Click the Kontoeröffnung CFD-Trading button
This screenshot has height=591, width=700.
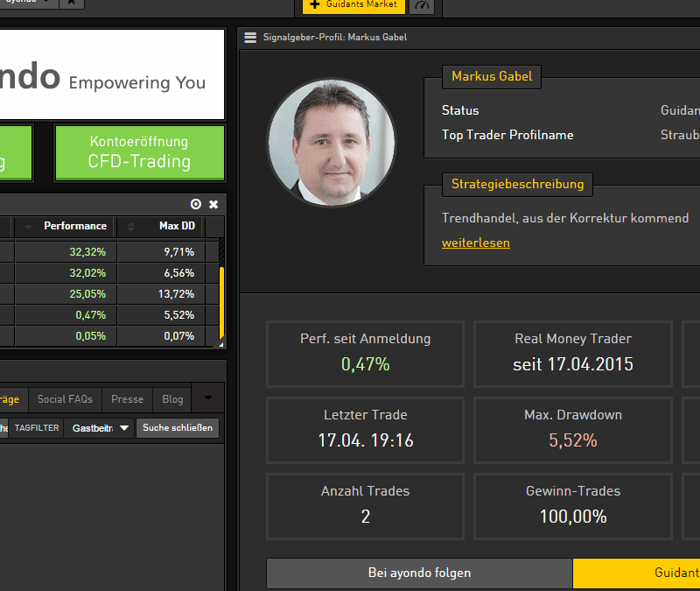coord(139,152)
